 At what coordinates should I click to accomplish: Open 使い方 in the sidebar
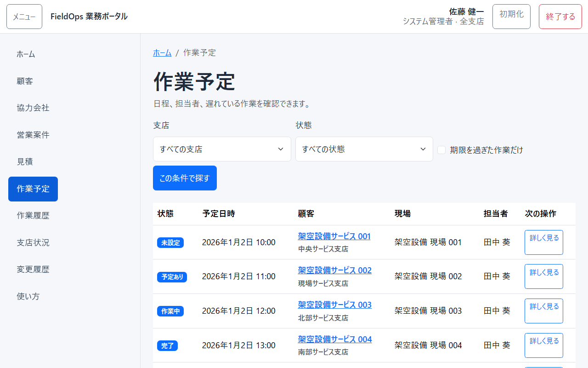click(x=28, y=296)
